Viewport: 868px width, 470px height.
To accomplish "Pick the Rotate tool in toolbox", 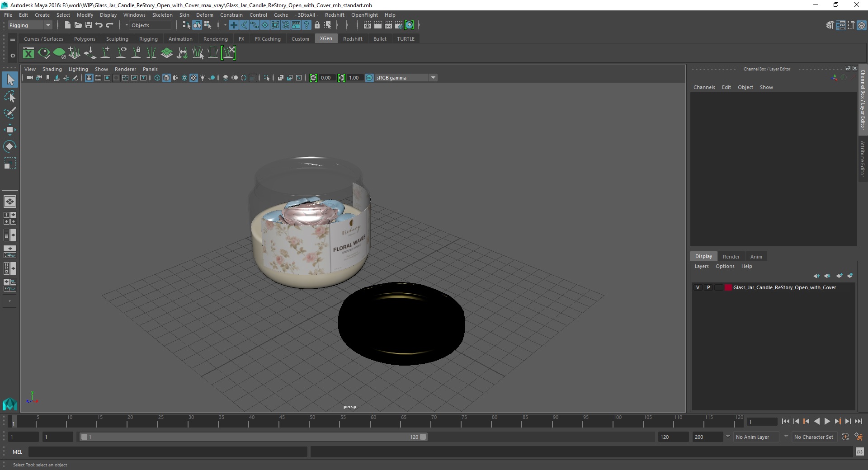I will (x=10, y=146).
